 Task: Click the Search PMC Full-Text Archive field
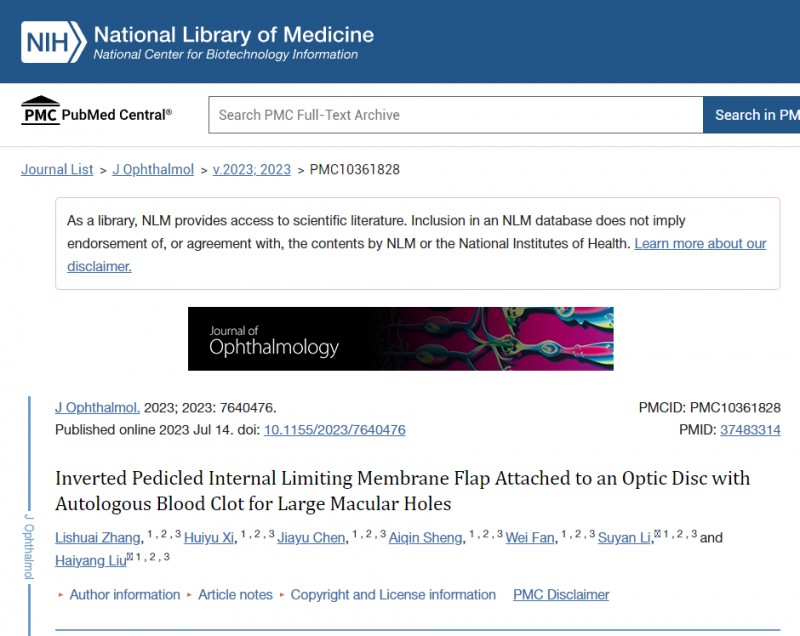(x=456, y=115)
